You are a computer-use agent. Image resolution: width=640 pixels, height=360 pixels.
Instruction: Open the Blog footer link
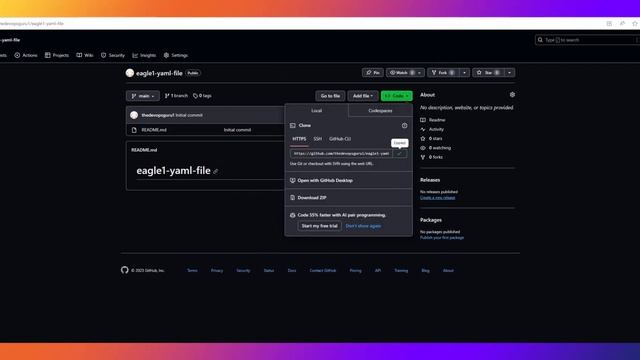(425, 271)
